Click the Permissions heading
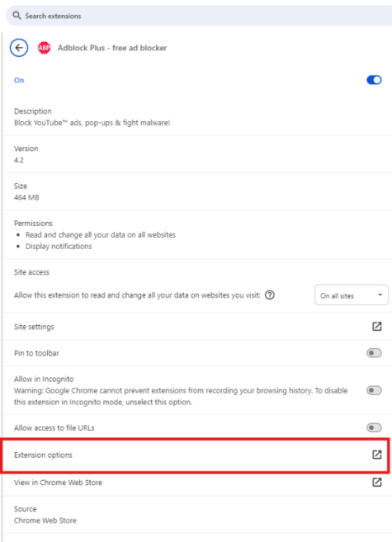This screenshot has width=392, height=542. 33,224
